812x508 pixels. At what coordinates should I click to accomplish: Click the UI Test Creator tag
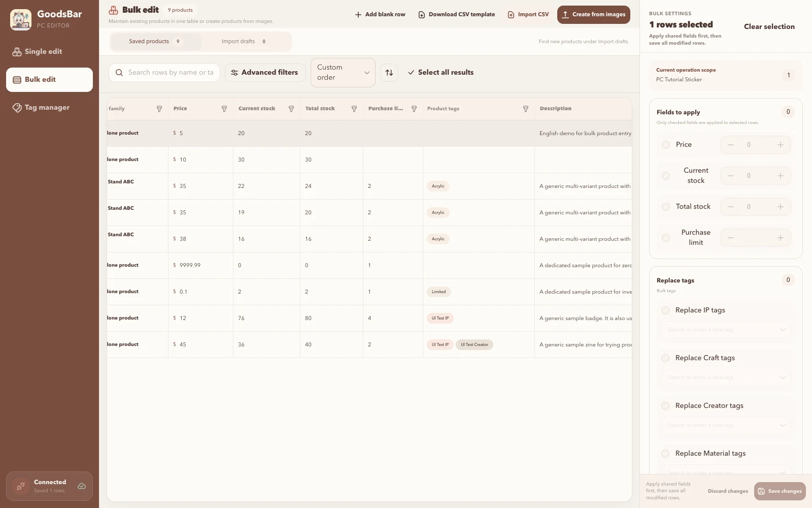pyautogui.click(x=475, y=345)
